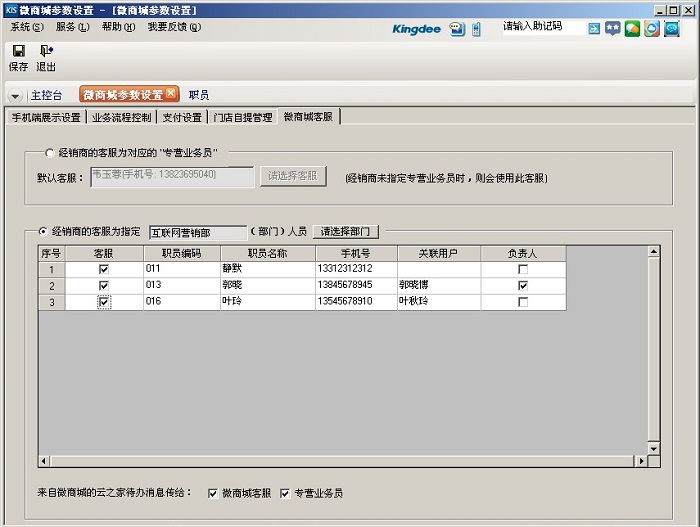Image resolution: width=700 pixels, height=527 pixels.
Task: Click the horizontal scrollbar right arrow
Action: [x=641, y=461]
